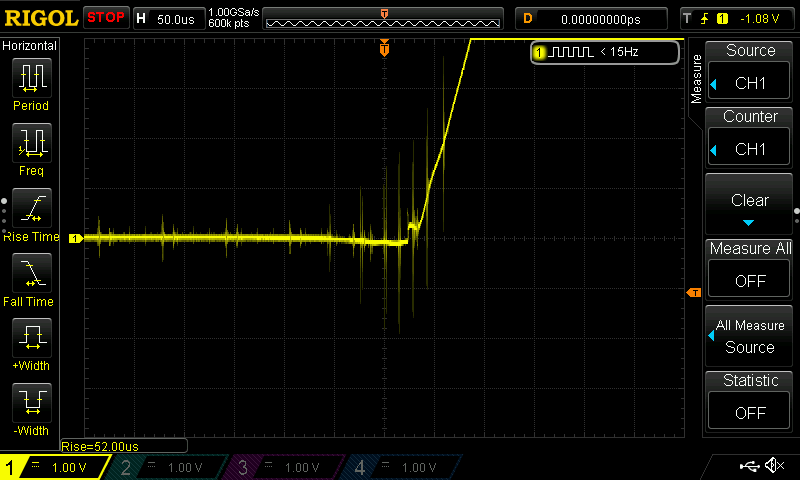Toggle the STOP run state indicator
800x480 pixels.
106,17
